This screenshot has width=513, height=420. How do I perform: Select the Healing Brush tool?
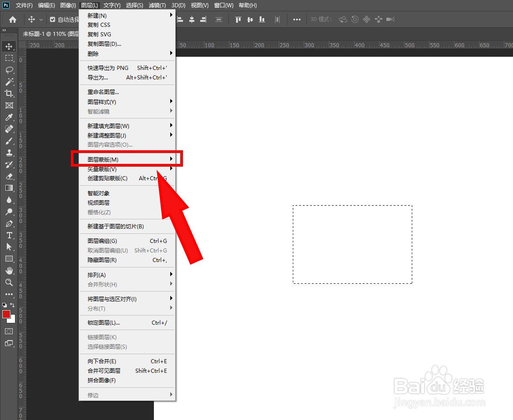[9, 129]
